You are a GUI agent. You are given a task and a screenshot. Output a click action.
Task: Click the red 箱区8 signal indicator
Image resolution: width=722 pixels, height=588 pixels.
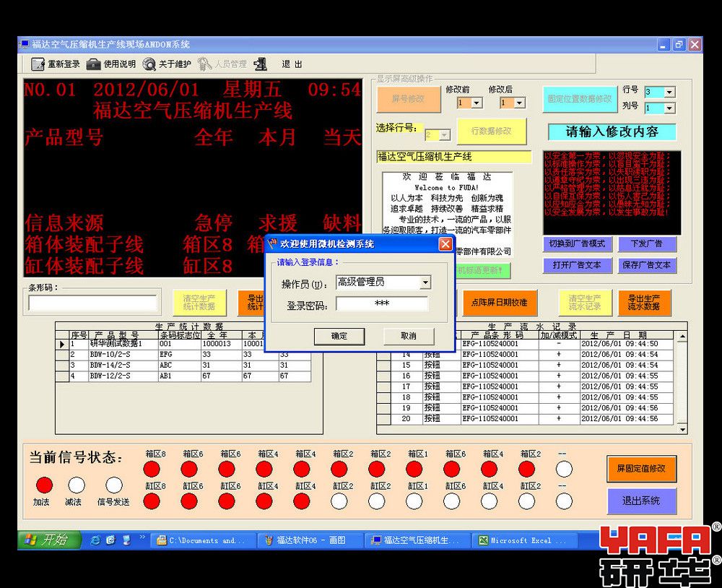(152, 470)
